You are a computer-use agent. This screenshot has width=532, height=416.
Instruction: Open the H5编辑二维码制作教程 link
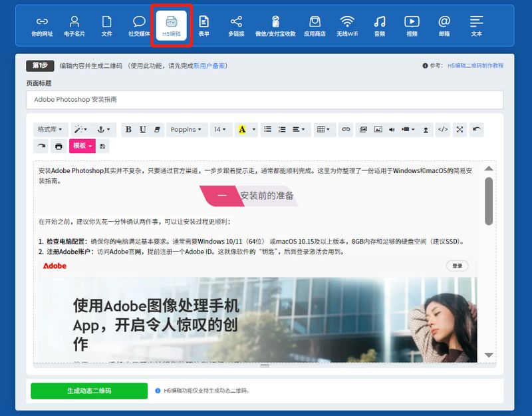pyautogui.click(x=475, y=66)
